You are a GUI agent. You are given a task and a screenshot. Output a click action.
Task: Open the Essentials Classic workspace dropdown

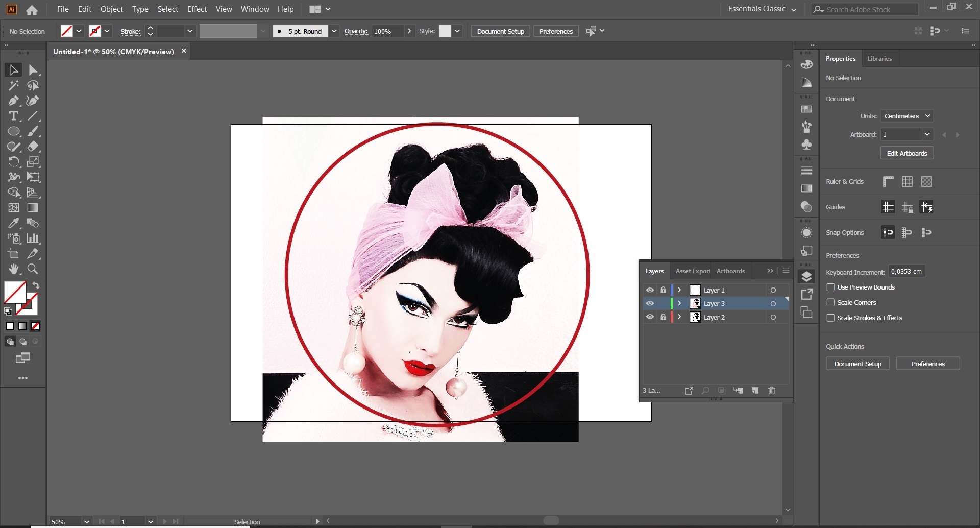point(762,9)
